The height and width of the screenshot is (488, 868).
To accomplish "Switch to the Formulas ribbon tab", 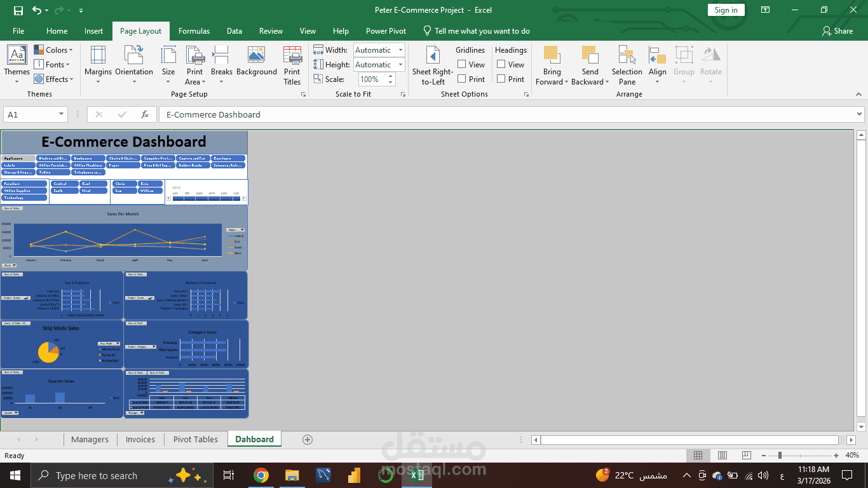I will click(x=194, y=31).
